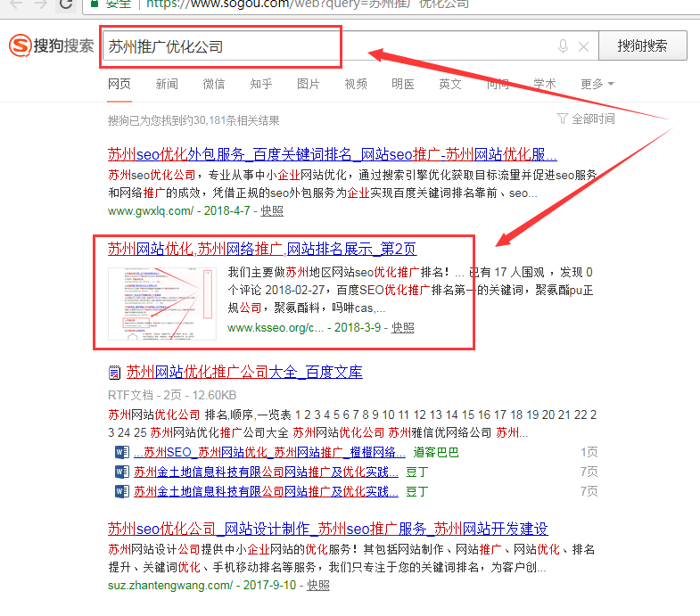Viewport: 700px width, 616px height.
Task: Switch to the 新闻 tab
Action: [x=167, y=84]
